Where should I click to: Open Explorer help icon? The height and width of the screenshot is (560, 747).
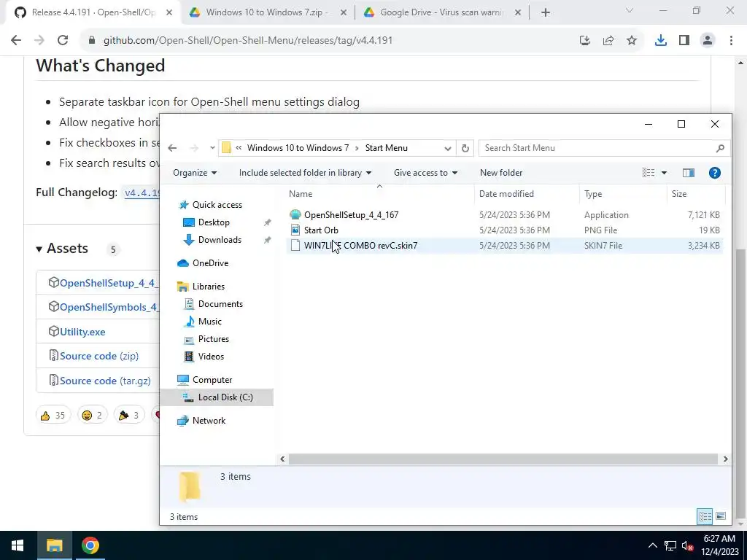tap(715, 173)
